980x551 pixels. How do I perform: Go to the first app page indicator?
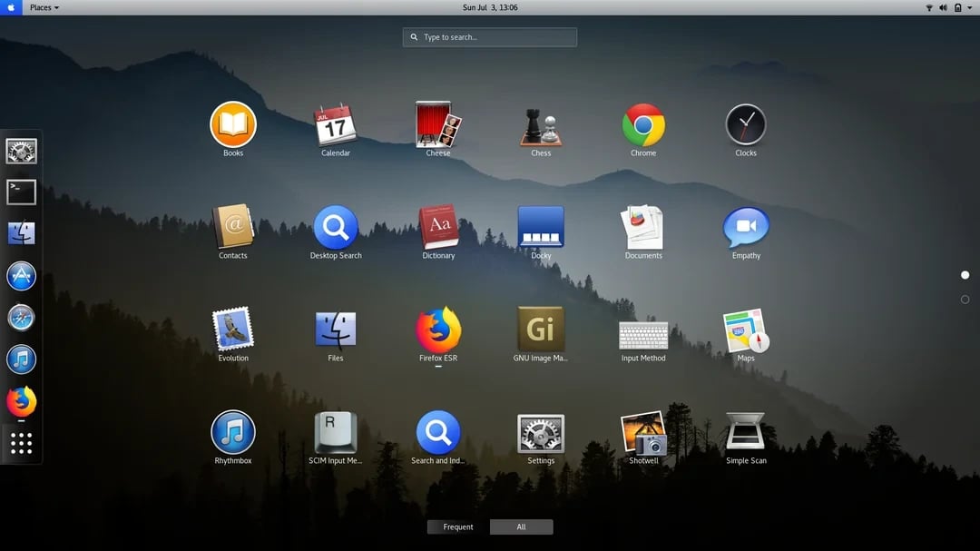(x=965, y=275)
